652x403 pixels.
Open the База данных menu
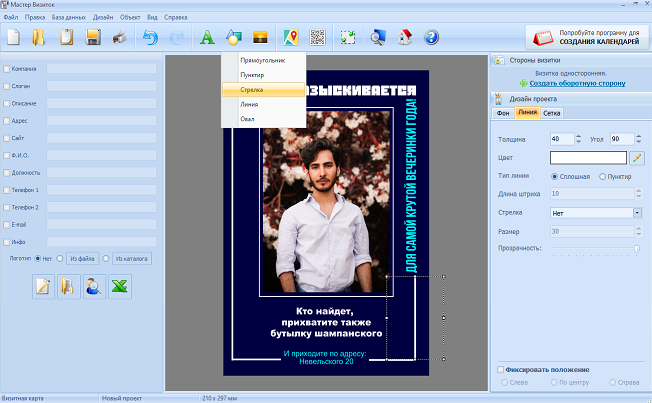click(x=69, y=17)
